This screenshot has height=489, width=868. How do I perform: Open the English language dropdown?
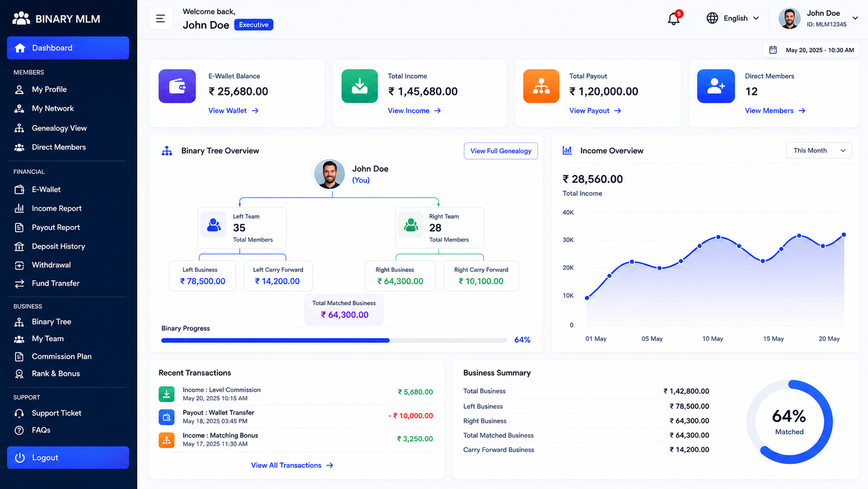point(733,18)
